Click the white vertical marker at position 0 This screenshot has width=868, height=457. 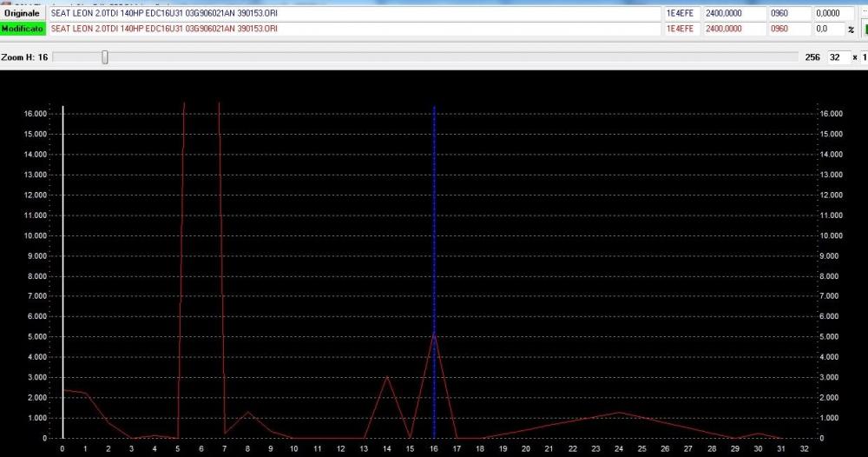pos(62,261)
